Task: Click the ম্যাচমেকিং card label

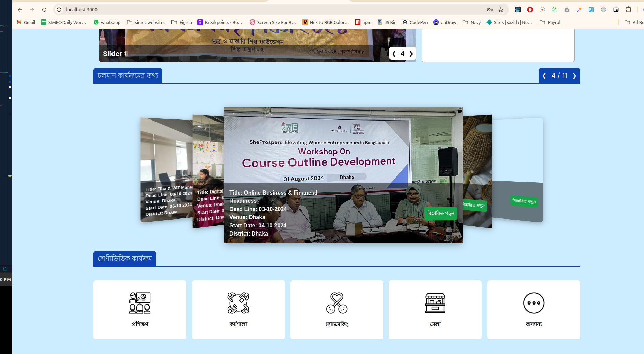Action: click(337, 324)
